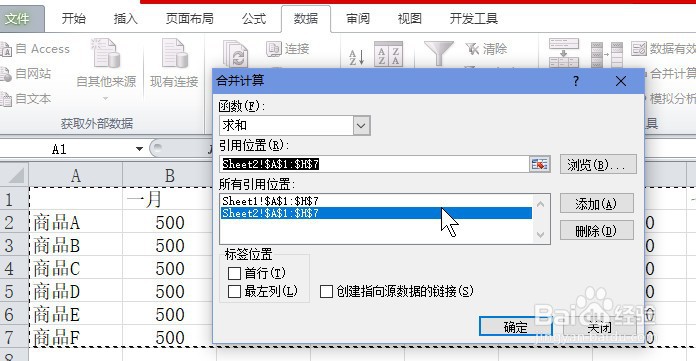This screenshot has width=696, height=361.
Task: Switch to the 插入 tab
Action: tap(126, 19)
